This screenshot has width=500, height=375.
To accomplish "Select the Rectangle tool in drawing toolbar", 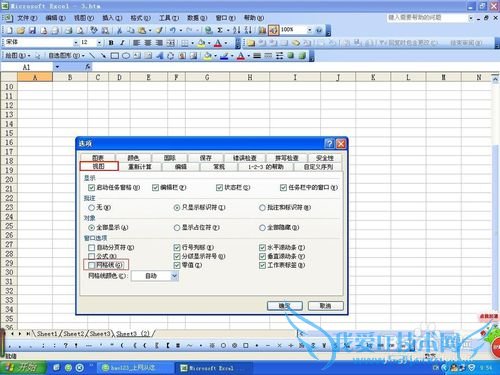I will (114, 56).
